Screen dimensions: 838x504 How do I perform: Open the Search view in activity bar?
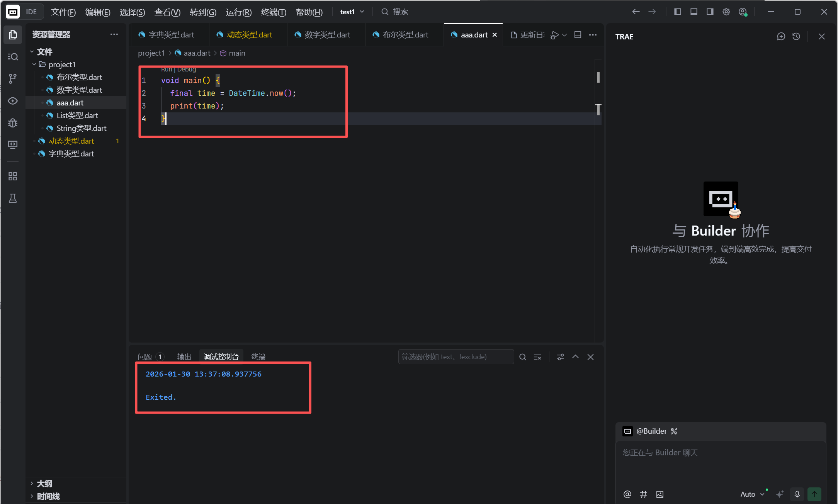click(x=13, y=57)
